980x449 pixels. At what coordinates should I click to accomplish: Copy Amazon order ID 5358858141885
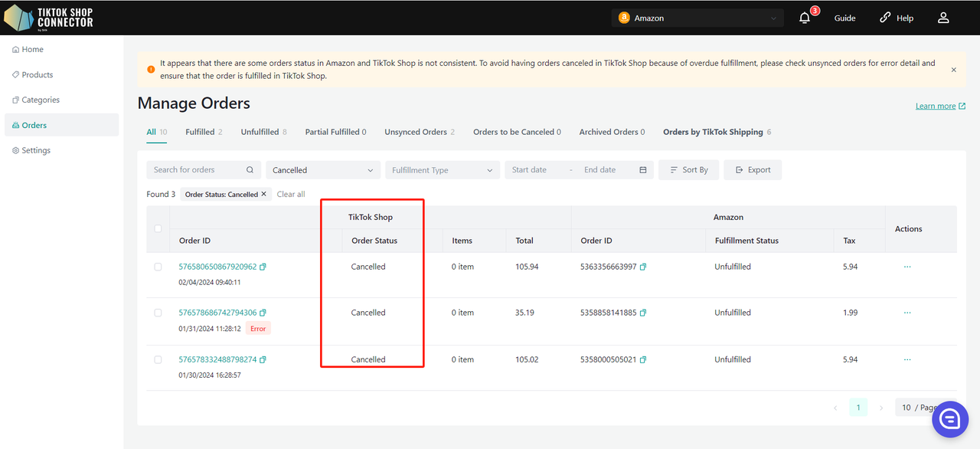[643, 313]
